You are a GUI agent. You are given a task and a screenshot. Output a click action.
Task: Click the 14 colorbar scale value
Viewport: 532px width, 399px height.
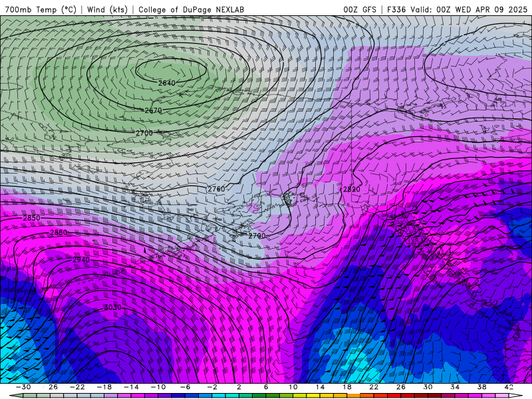point(320,387)
